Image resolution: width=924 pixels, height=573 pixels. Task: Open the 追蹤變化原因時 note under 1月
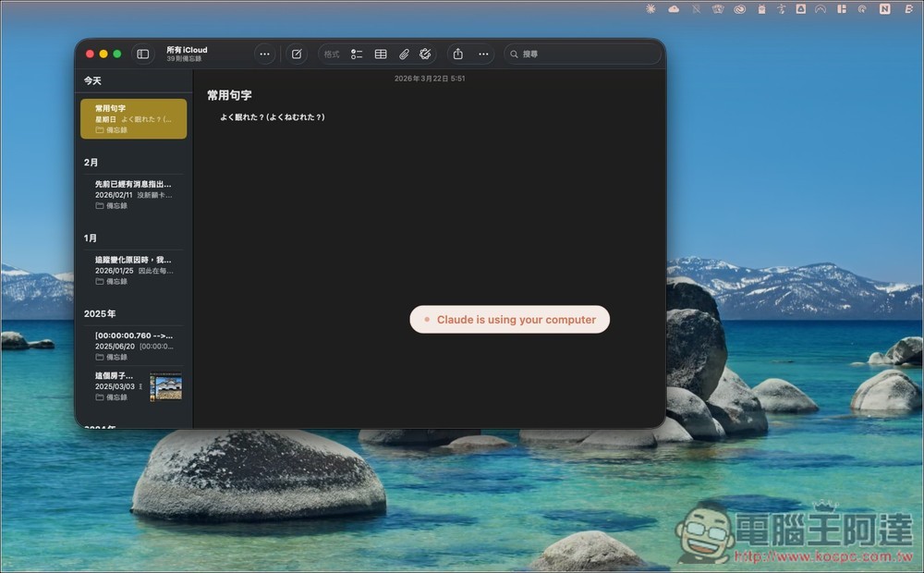pos(132,269)
